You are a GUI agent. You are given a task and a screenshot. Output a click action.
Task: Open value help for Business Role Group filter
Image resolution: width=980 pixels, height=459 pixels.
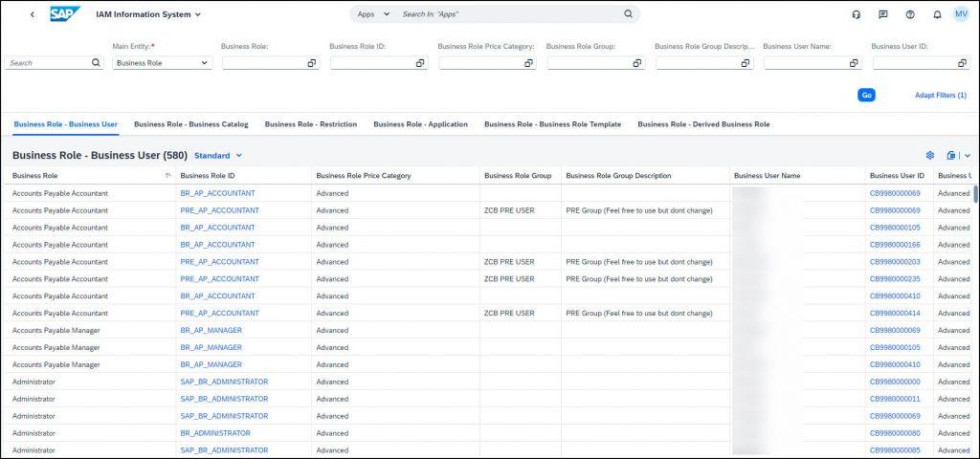point(636,63)
